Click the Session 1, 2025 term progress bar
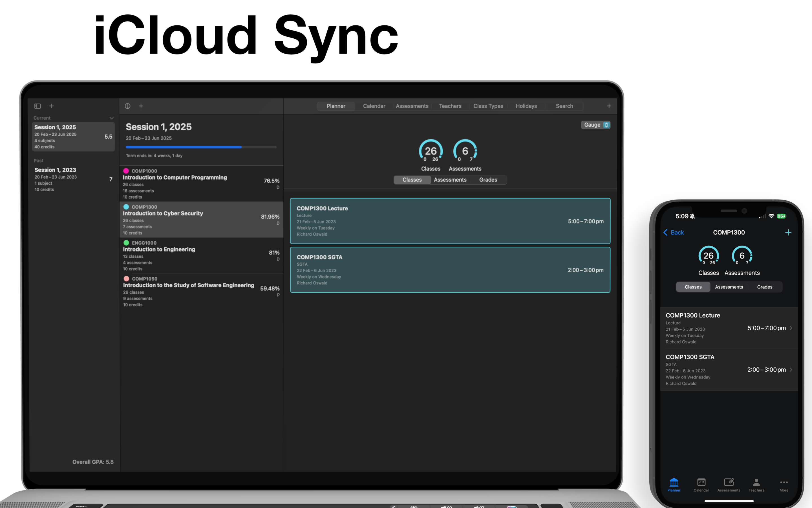This screenshot has height=508, width=812. coord(201,147)
